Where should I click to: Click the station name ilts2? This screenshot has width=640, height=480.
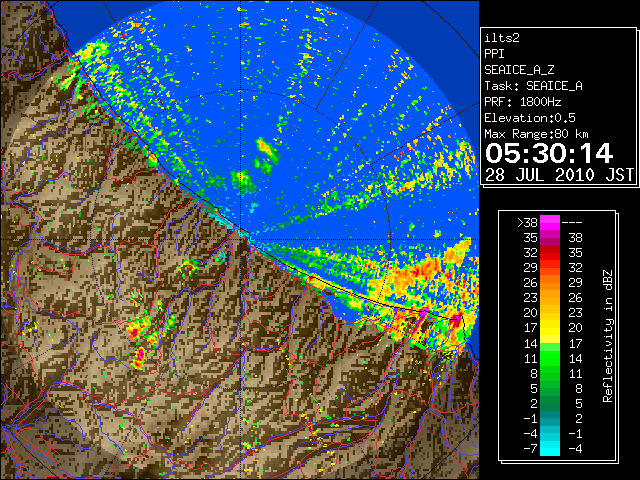coord(502,38)
